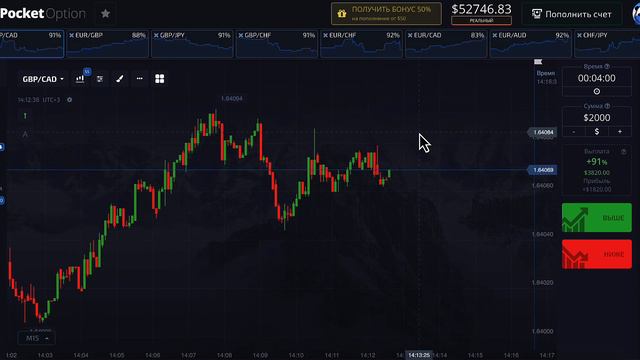Click the dollar currency switch button

pyautogui.click(x=597, y=131)
